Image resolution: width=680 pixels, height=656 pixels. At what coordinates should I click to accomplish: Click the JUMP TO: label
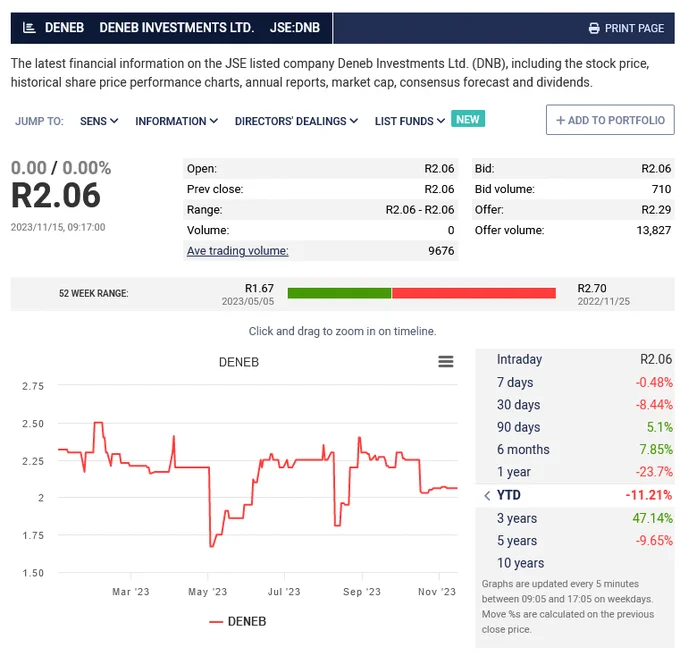(39, 121)
